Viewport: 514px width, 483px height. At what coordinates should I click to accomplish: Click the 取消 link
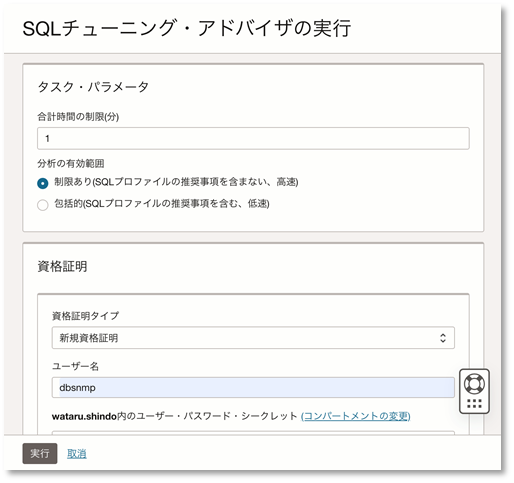pos(77,454)
